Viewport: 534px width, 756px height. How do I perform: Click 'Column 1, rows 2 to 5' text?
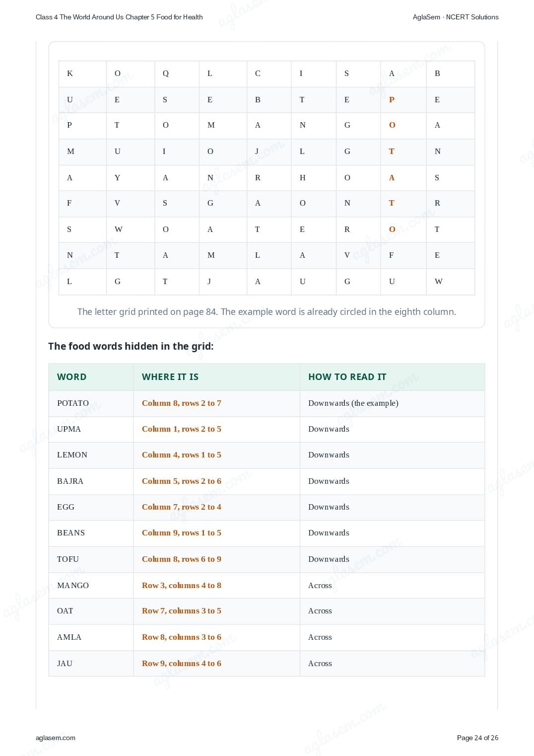182,429
